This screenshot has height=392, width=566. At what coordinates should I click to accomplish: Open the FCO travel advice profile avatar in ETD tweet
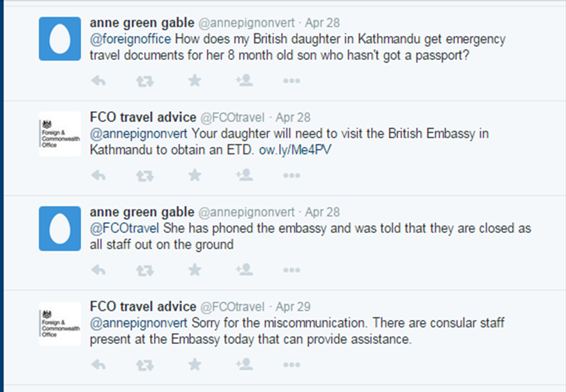59,133
